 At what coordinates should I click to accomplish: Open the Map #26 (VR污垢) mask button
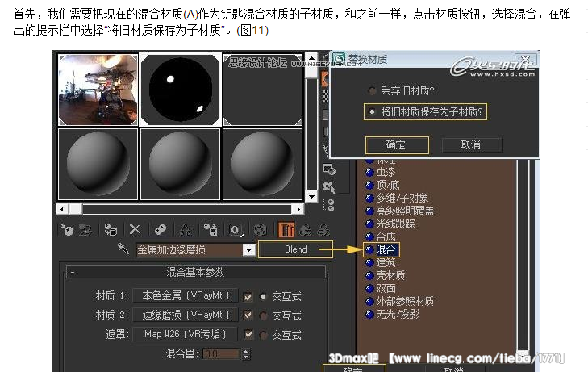click(186, 334)
